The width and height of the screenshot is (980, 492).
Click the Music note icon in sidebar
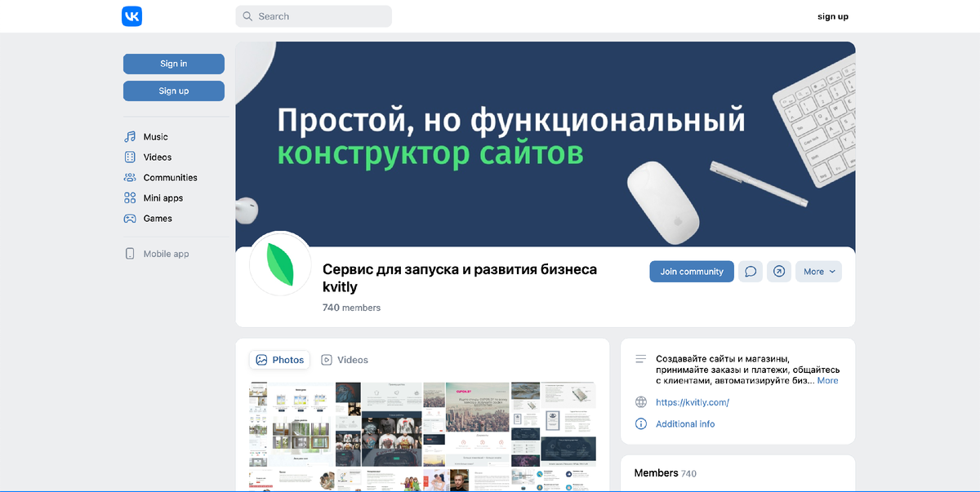pos(130,137)
